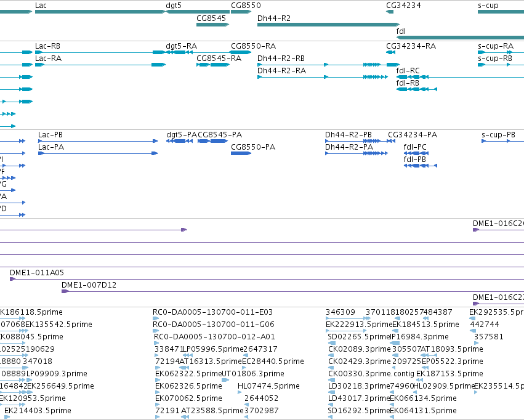Select the CG8550-RA transcript label
The image size is (524, 420).
[x=253, y=46]
